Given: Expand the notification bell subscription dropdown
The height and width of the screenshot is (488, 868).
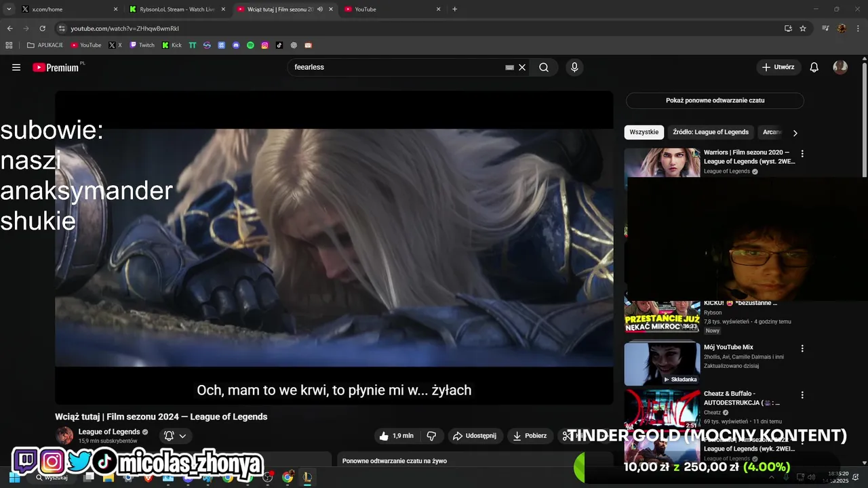Looking at the screenshot, I should [174, 436].
